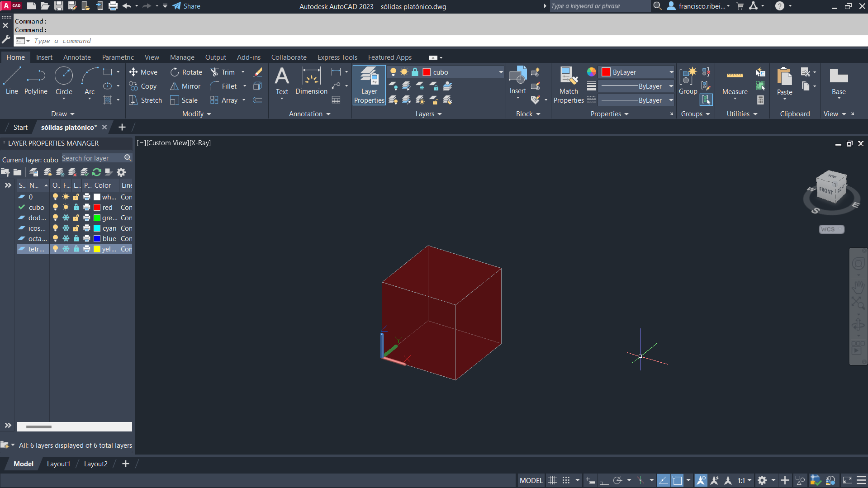Viewport: 868px width, 488px height.
Task: Click the Insert block tool
Action: coord(518,81)
